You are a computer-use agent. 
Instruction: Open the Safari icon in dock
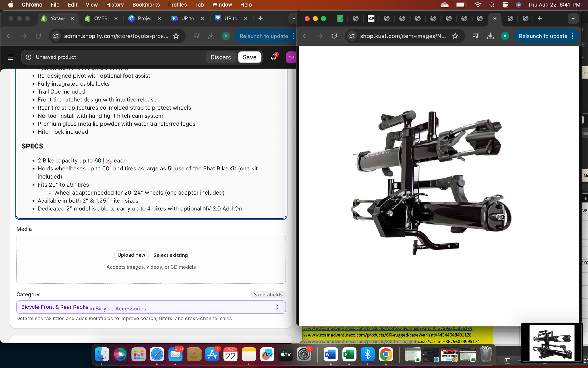(x=157, y=354)
